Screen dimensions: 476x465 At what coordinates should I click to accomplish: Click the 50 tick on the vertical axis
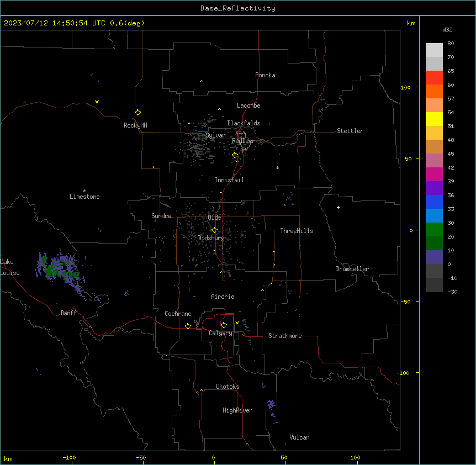point(408,158)
